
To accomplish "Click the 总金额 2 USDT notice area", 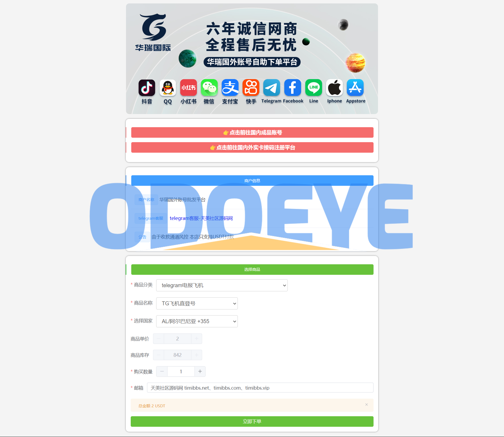I will tap(252, 406).
